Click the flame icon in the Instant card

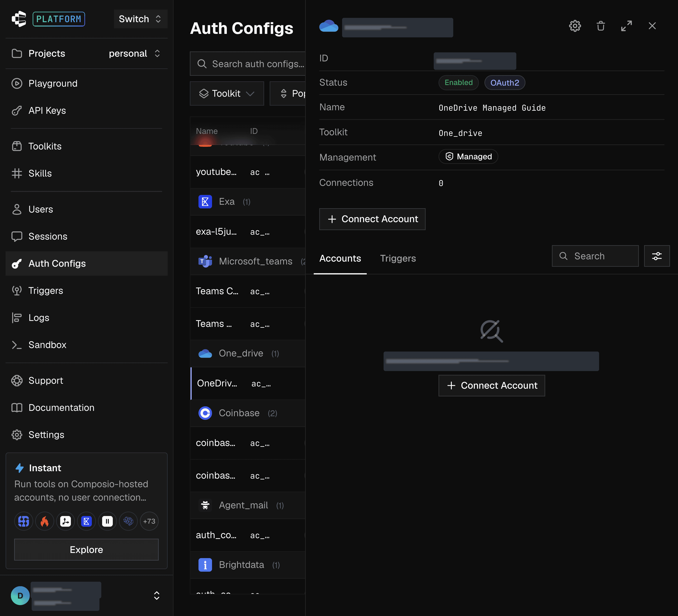coord(44,521)
